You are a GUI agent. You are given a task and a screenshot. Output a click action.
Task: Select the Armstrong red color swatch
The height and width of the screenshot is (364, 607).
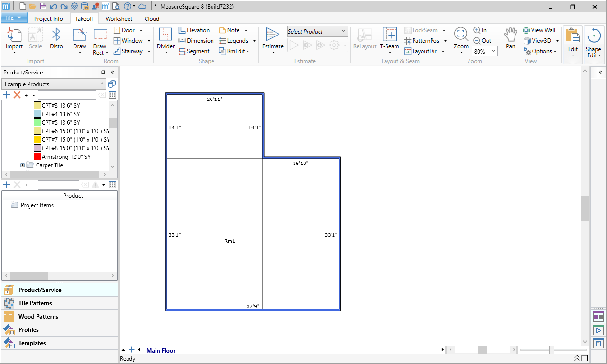coord(37,156)
